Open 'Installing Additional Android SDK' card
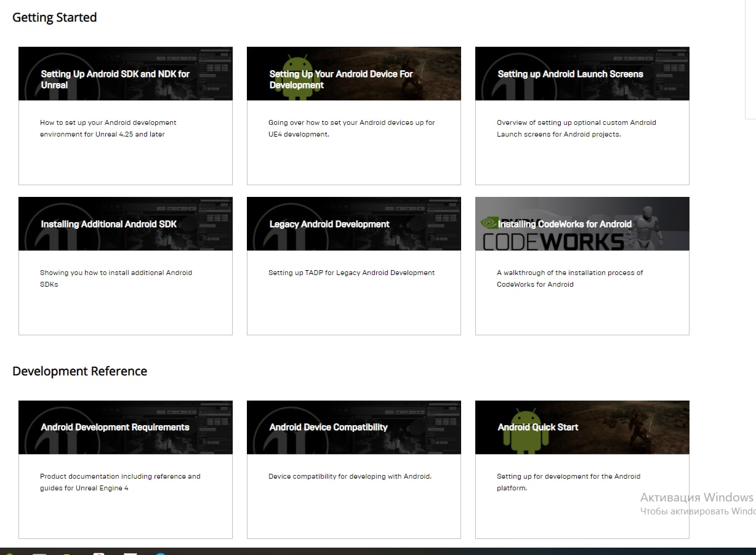Screen dimensions: 756x555 click(126, 266)
